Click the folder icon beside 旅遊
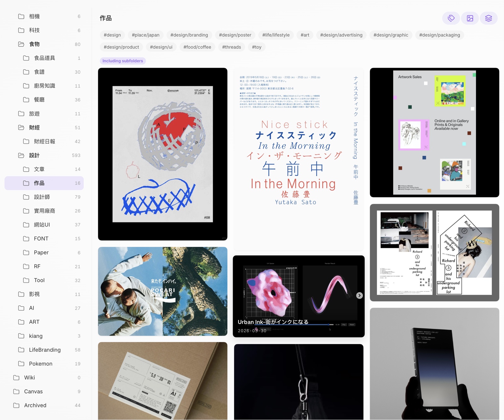The image size is (504, 420). click(21, 114)
